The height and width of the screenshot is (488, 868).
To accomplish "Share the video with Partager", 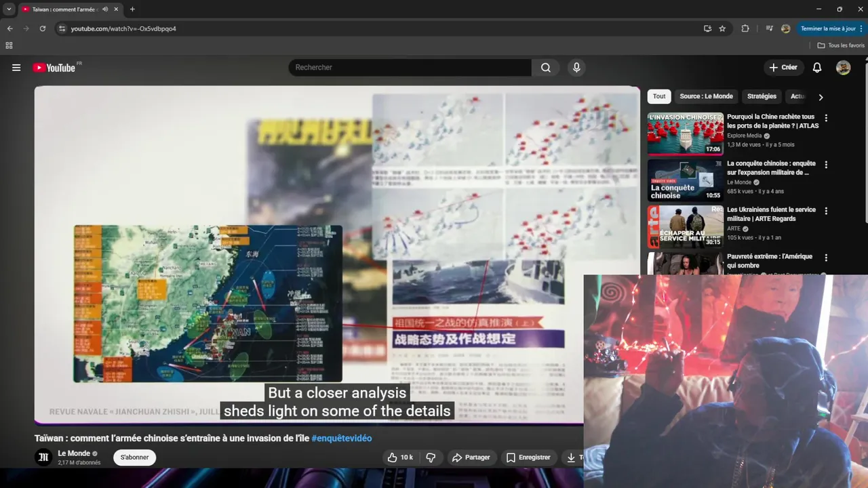I will click(471, 457).
